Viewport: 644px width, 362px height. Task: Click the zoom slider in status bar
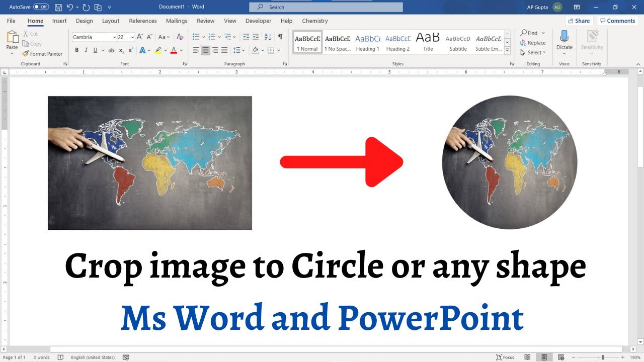602,357
